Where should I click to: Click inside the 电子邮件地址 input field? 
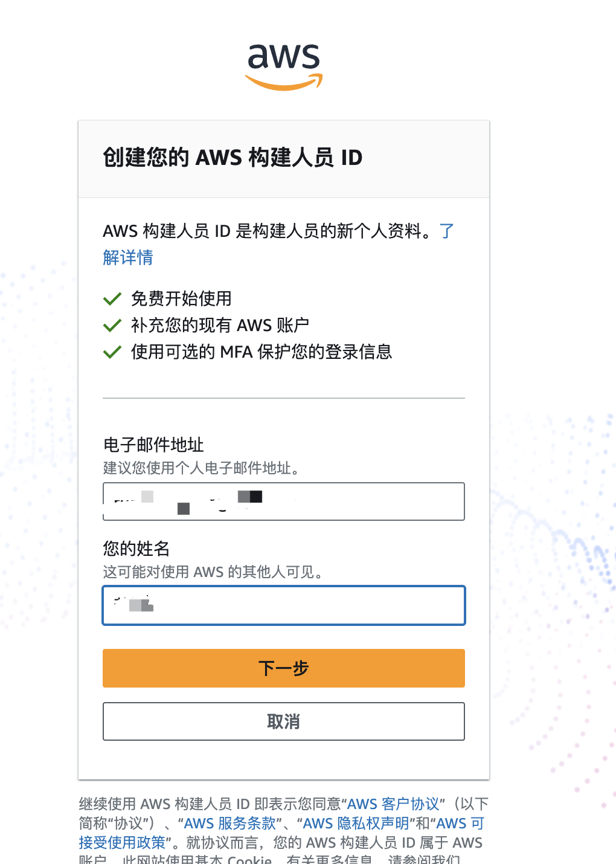pos(284,501)
